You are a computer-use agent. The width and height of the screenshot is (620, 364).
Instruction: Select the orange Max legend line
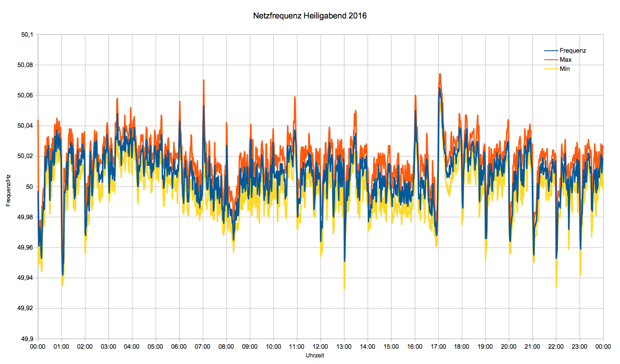[x=551, y=60]
